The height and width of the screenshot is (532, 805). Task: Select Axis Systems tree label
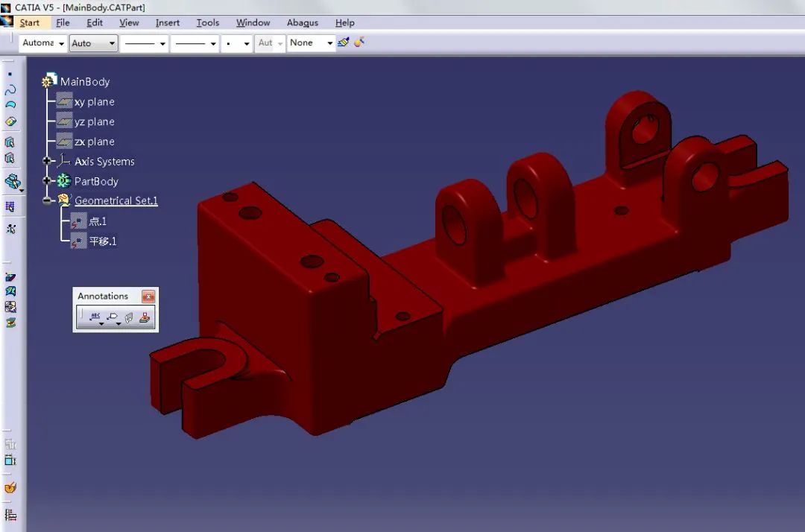point(104,161)
